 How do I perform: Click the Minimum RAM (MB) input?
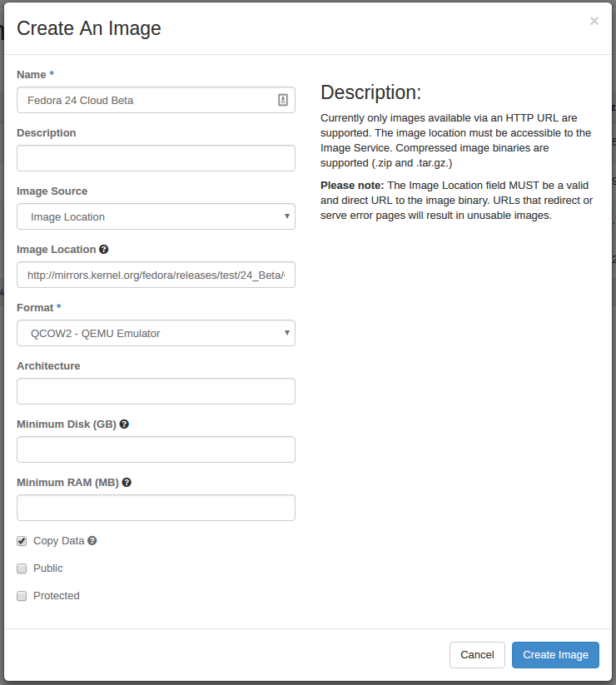tap(156, 508)
